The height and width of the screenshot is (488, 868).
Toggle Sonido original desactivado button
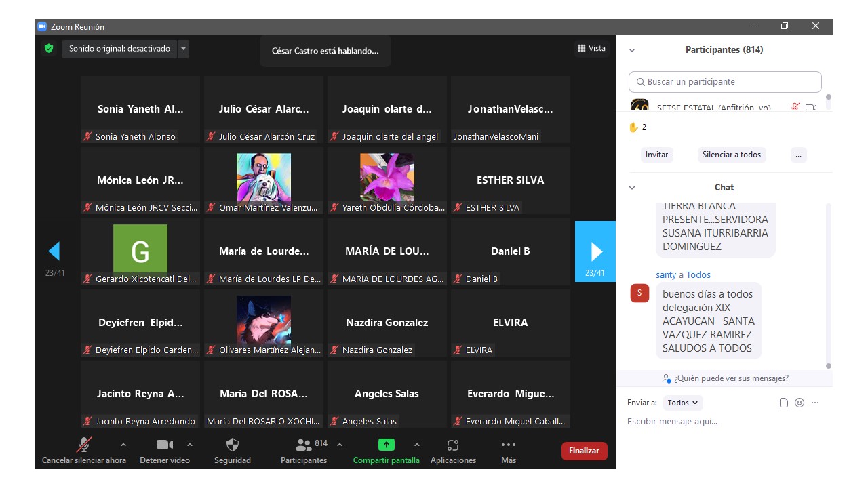pos(119,49)
